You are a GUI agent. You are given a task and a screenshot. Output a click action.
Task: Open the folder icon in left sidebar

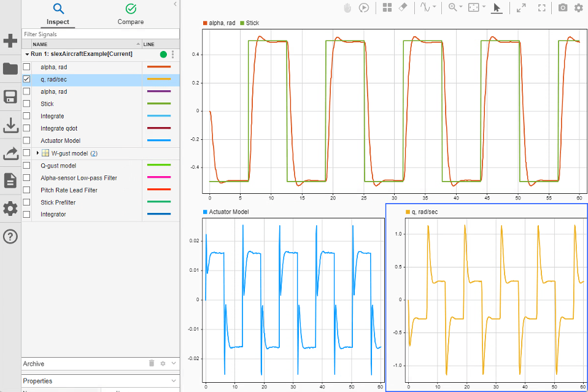pyautogui.click(x=10, y=69)
